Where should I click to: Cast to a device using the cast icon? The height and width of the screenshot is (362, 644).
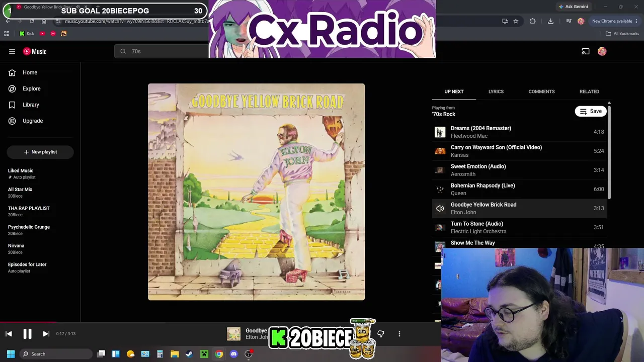click(586, 51)
